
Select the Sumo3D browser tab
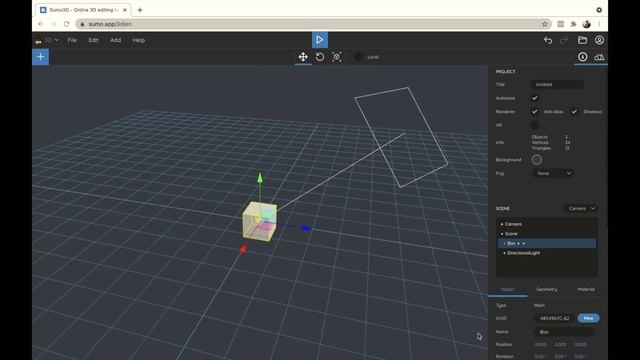tap(83, 10)
